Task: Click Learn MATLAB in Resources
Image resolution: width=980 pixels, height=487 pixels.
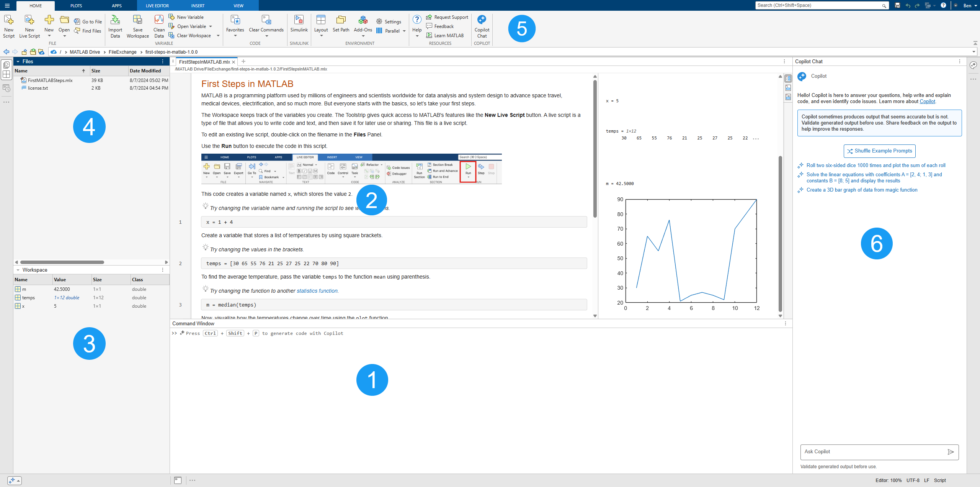Action: click(445, 35)
